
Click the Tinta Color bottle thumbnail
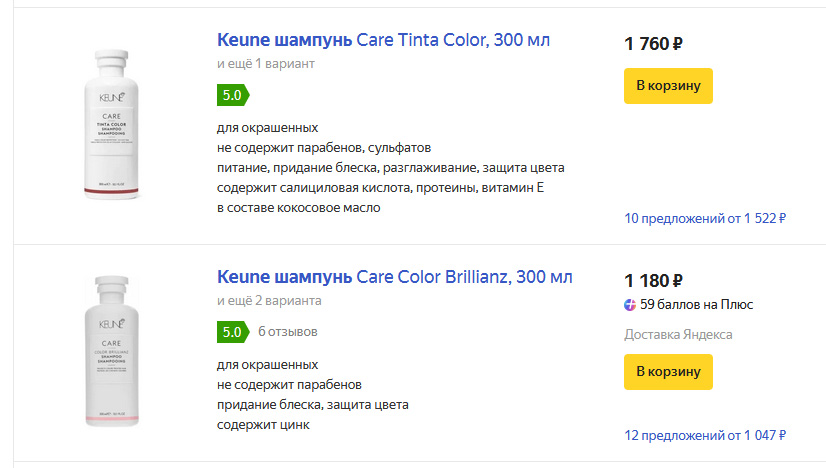(111, 124)
